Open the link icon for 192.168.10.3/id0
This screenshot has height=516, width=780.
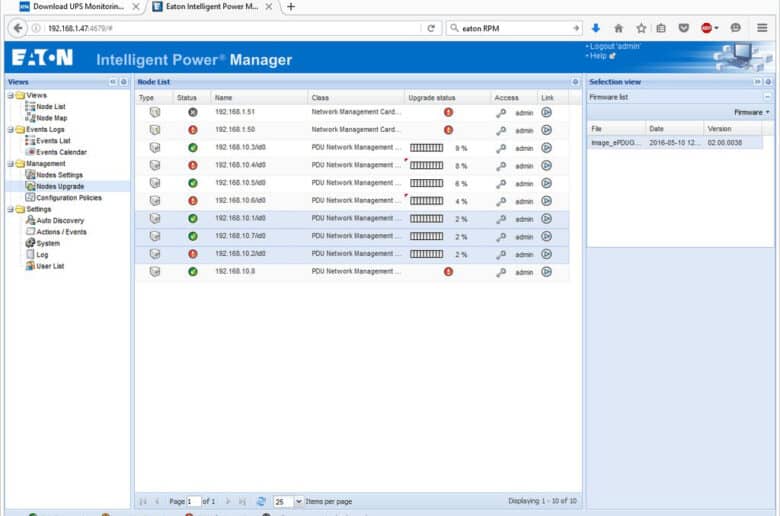coord(546,148)
